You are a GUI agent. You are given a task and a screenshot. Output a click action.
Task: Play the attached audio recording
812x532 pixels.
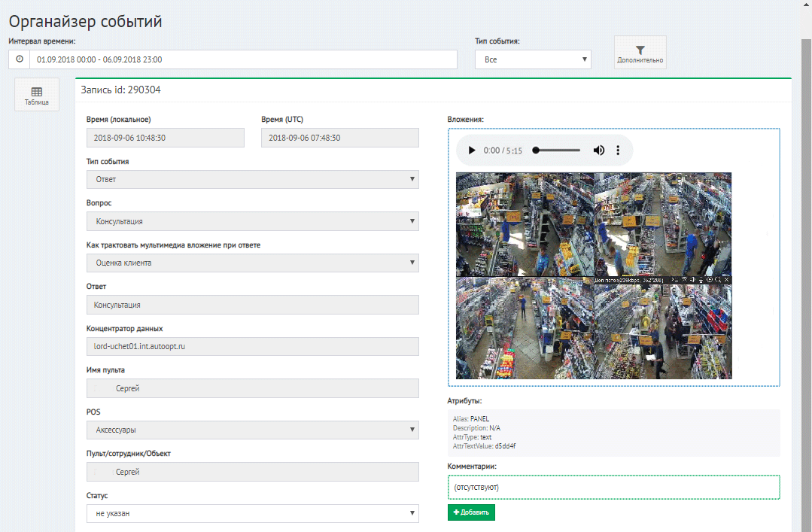[472, 150]
